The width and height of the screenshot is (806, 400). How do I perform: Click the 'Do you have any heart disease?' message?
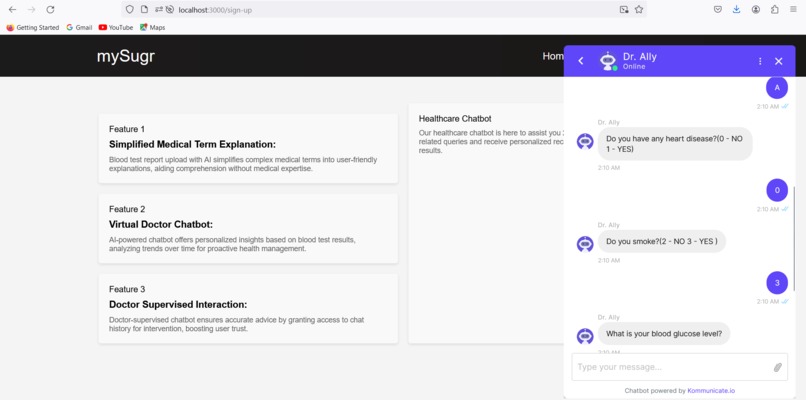coord(675,143)
